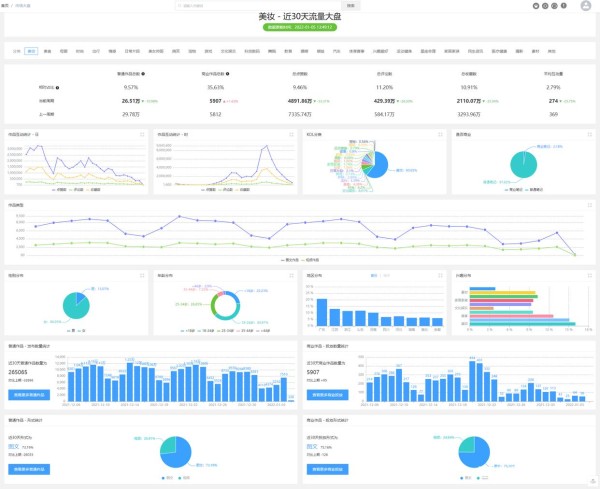Switch the region chart to the gray tab option
This screenshot has width=600, height=489.
pos(386,275)
